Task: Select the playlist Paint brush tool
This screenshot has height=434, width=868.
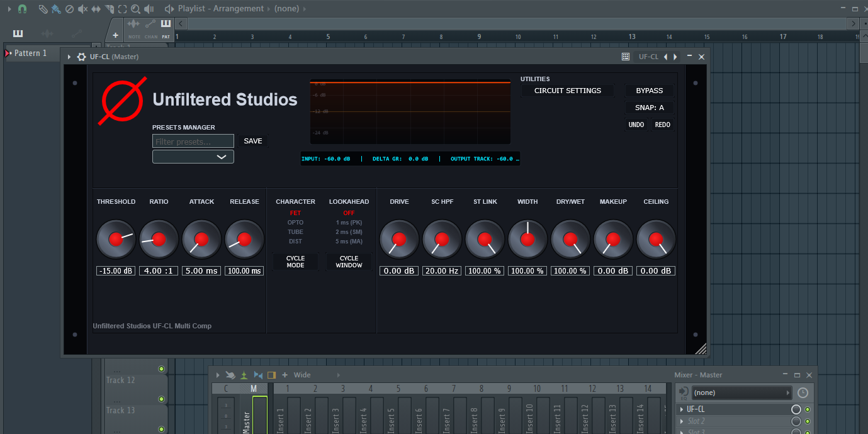Action: 56,9
